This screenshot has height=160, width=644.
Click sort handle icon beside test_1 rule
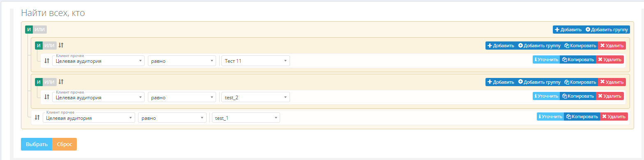(37, 117)
